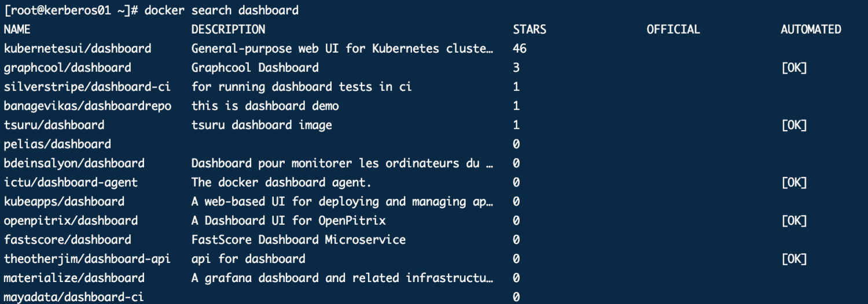Click the materialize/dashboard image name
Image resolution: width=868 pixels, height=304 pixels.
[x=74, y=277]
